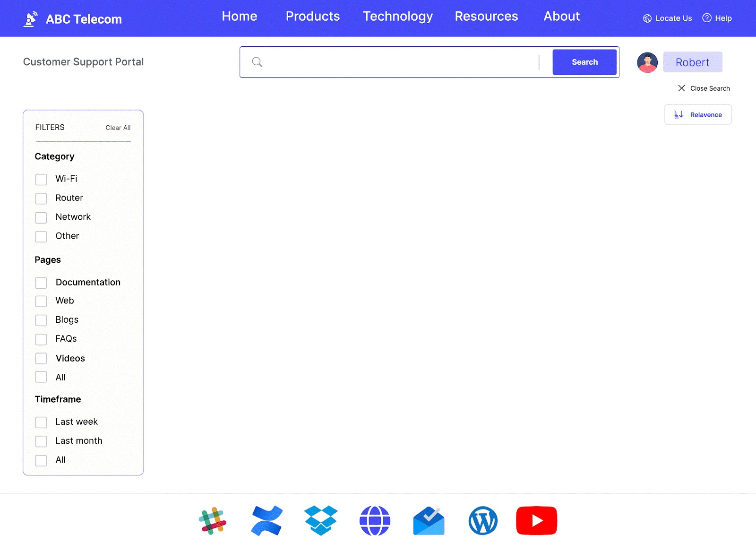Click the Web globe icon
The height and width of the screenshot is (552, 756).
click(375, 520)
